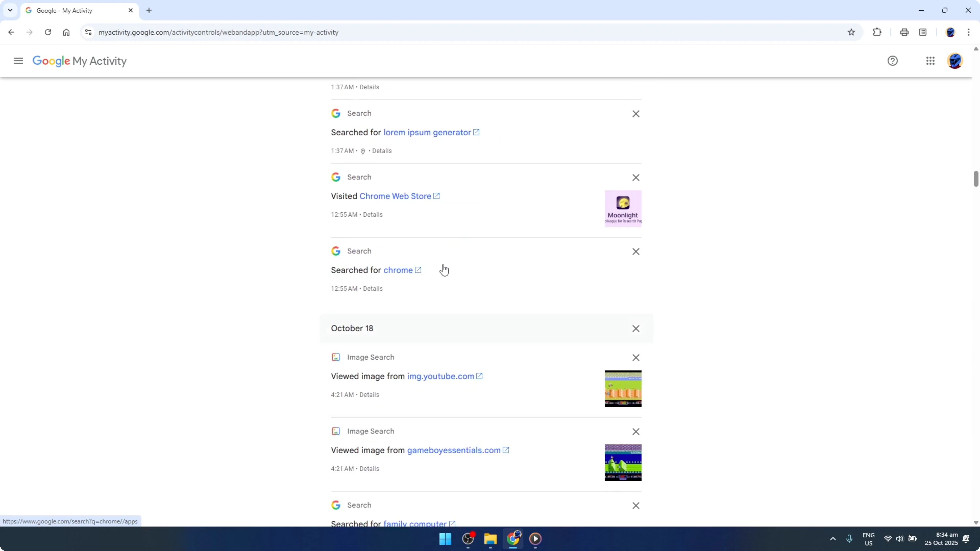Screen dimensions: 980x551
Task: Open external icon next to lorem ipsum generator
Action: 476,132
